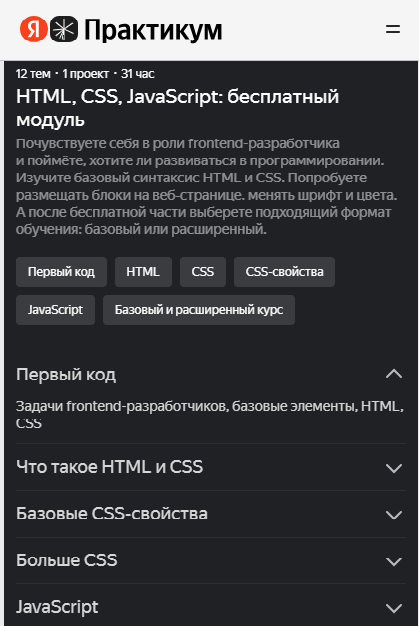Select the CSS-свойства tag chip

coord(284,272)
